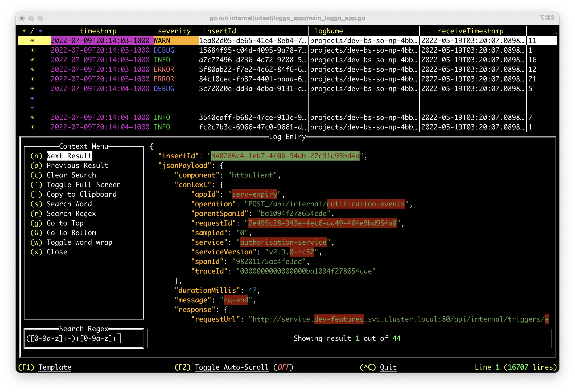Toggle Full Screen from the Context Menu
Screen dimensions: 575x392
[x=83, y=185]
